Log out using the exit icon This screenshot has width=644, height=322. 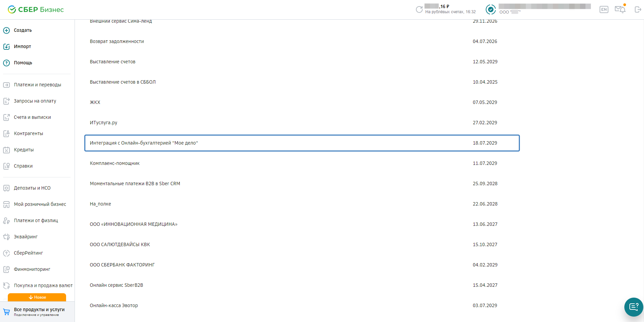[638, 9]
